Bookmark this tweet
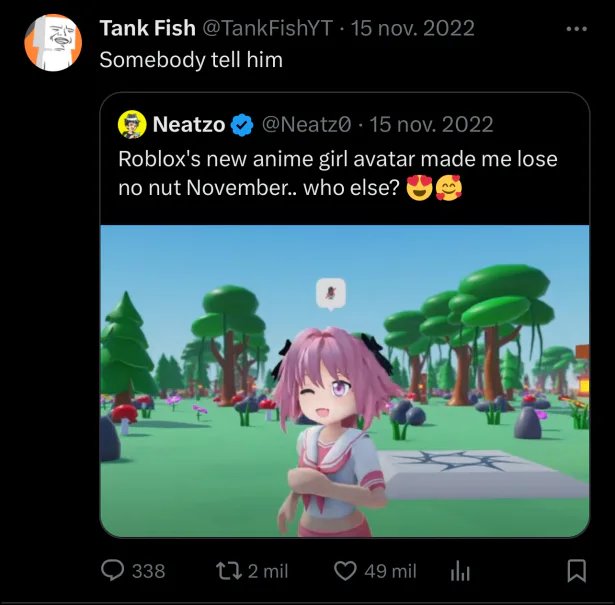 click(x=576, y=570)
